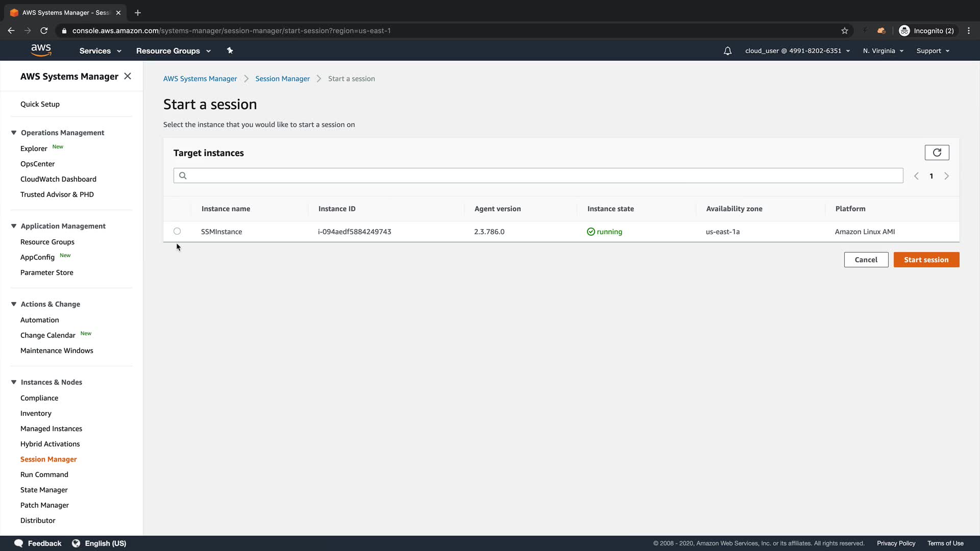Screen dimensions: 980x551
Task: Click the next page arrow in pagination
Action: pos(946,176)
